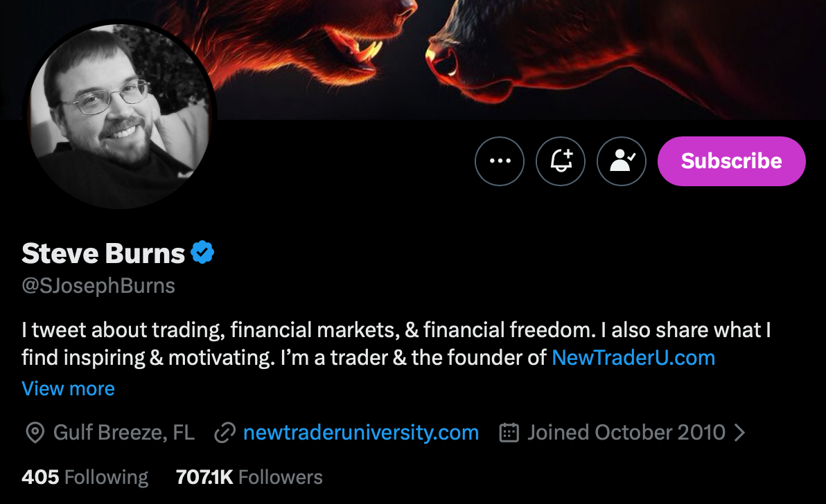Viewport: 826px width, 504px height.
Task: Turn on post notifications with the bell icon
Action: coord(561,161)
